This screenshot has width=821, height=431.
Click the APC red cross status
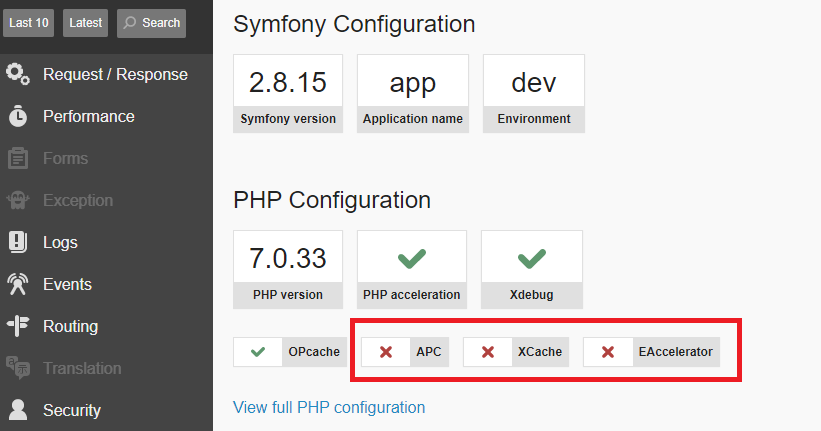coord(386,352)
